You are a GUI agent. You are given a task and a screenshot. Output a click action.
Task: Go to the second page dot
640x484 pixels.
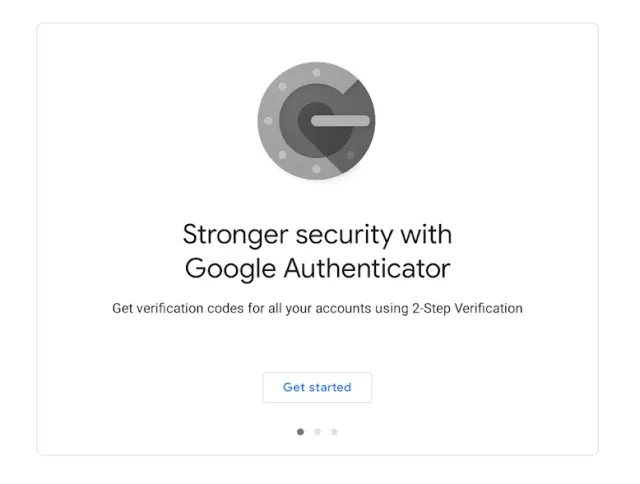[x=317, y=432]
